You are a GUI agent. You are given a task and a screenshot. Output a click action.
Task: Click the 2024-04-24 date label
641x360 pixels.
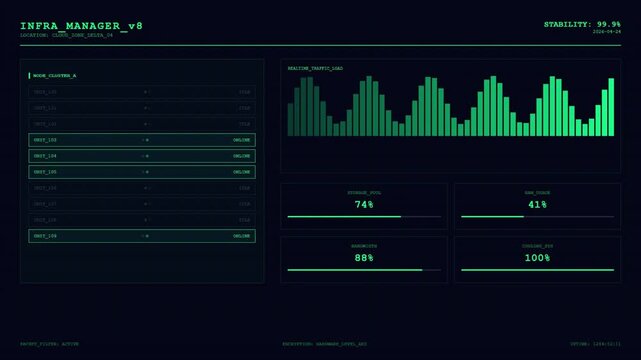(x=607, y=31)
